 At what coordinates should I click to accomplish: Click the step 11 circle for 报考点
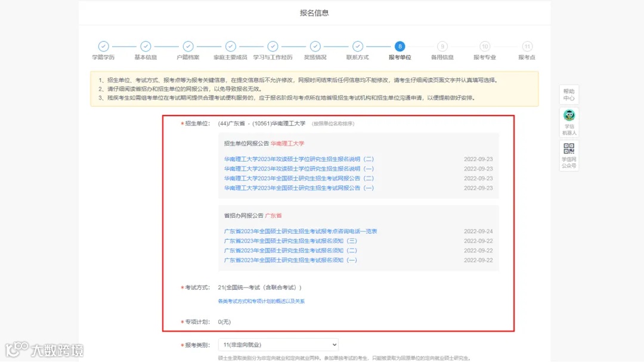[x=527, y=47]
